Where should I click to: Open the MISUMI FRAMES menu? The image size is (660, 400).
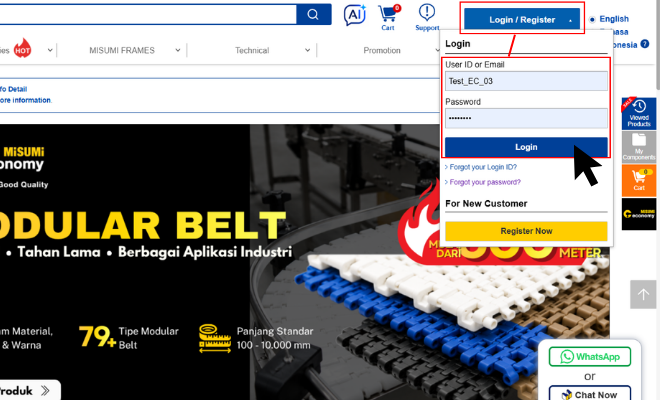pyautogui.click(x=122, y=50)
